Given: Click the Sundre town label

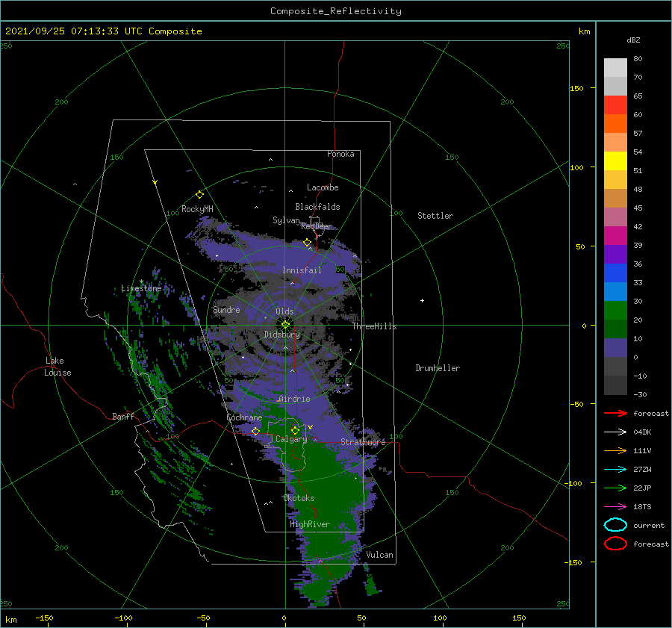Looking at the screenshot, I should [x=226, y=309].
